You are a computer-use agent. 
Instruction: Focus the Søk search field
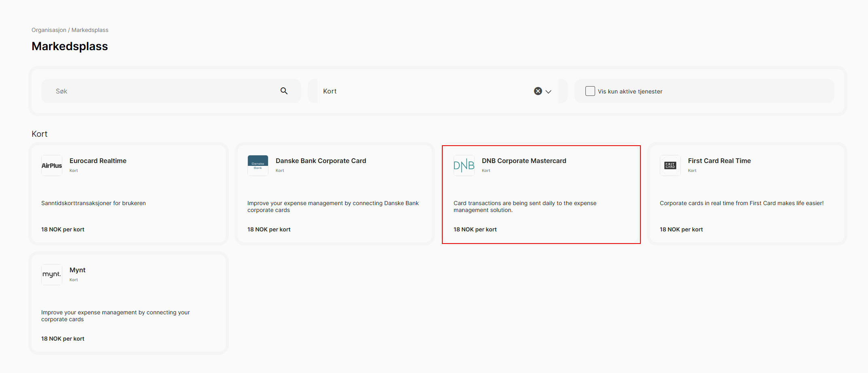[x=171, y=91]
